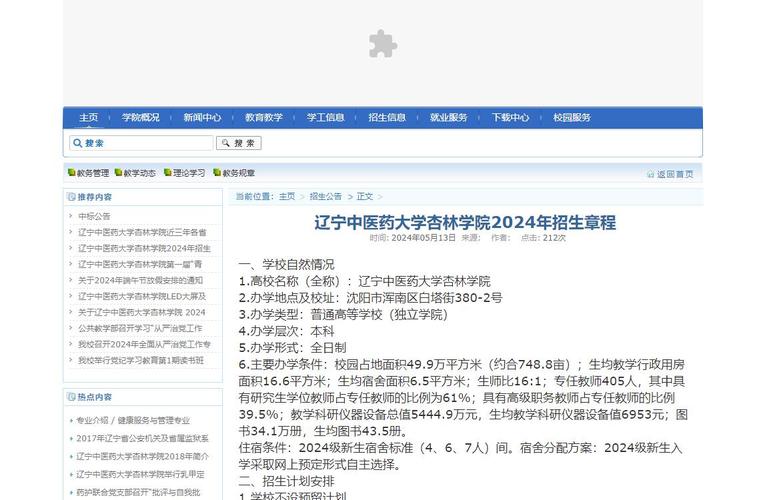Open 专业介绍 / 健康服务与管理专业 link
Image resolution: width=767 pixels, height=500 pixels.
coord(133,420)
